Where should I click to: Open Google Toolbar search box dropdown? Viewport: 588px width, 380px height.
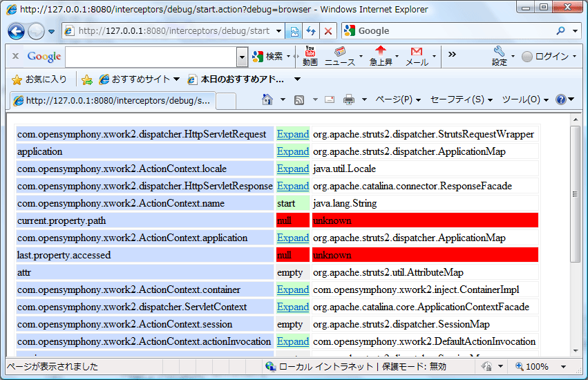coord(242,57)
